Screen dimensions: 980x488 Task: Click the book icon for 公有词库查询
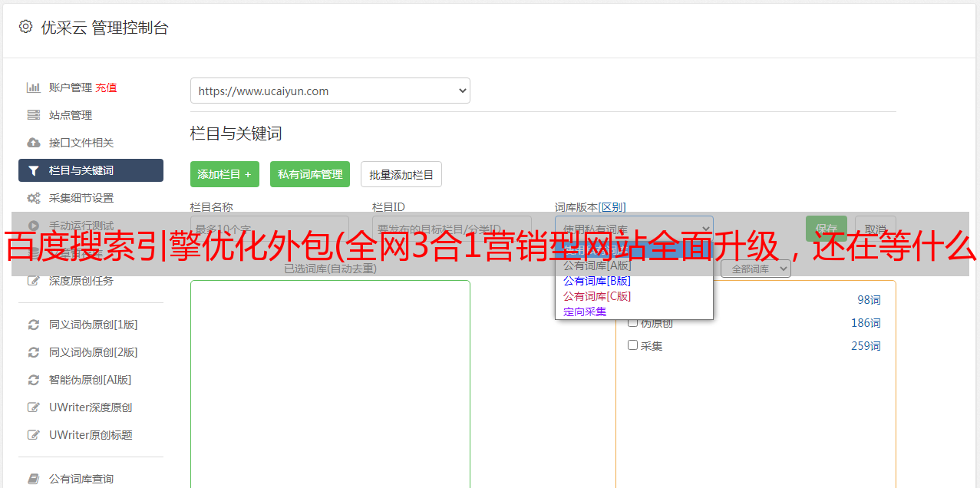34,479
